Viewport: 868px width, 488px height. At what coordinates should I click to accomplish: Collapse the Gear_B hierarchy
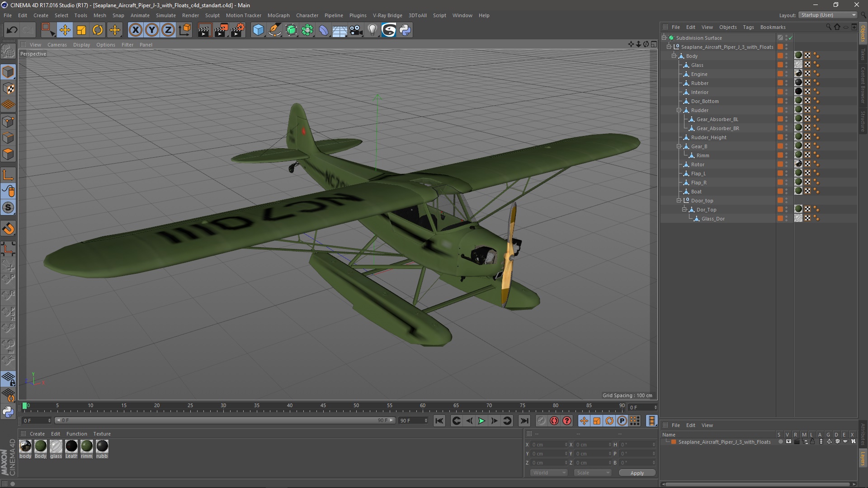(679, 146)
